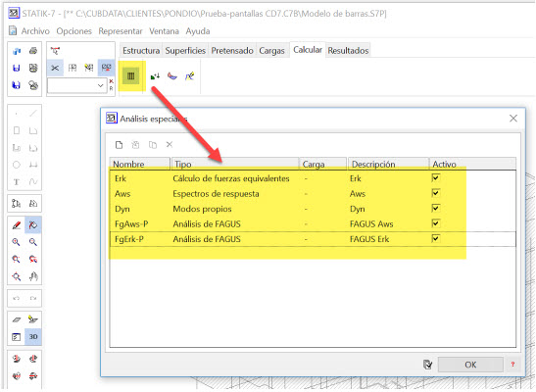Click the Tipo column header
Screen dimensions: 536x392
(x=235, y=164)
